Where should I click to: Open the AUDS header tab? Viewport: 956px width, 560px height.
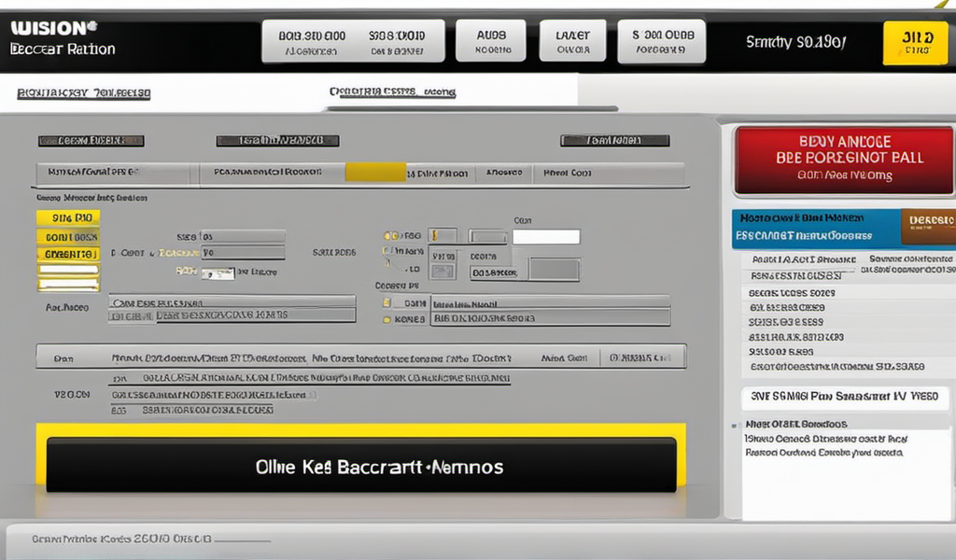[x=492, y=42]
